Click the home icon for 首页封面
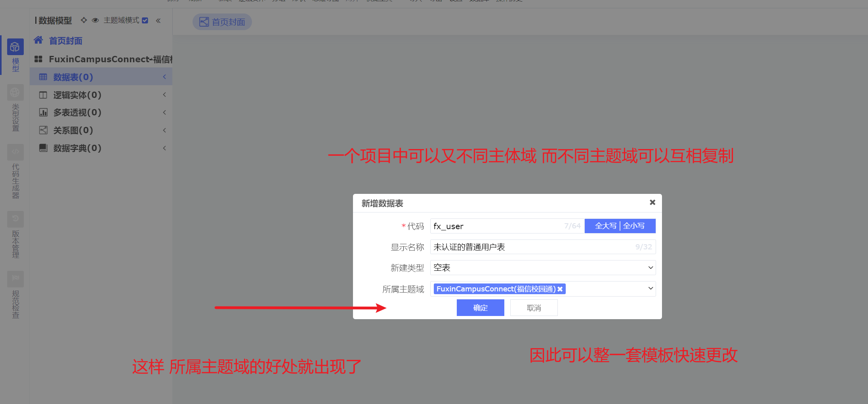Viewport: 868px width, 404px height. tap(38, 40)
